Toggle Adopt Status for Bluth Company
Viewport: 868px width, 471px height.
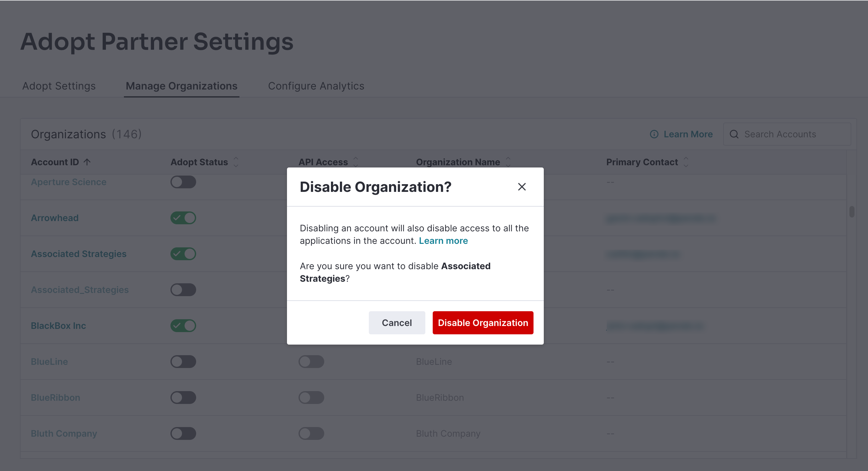point(183,434)
